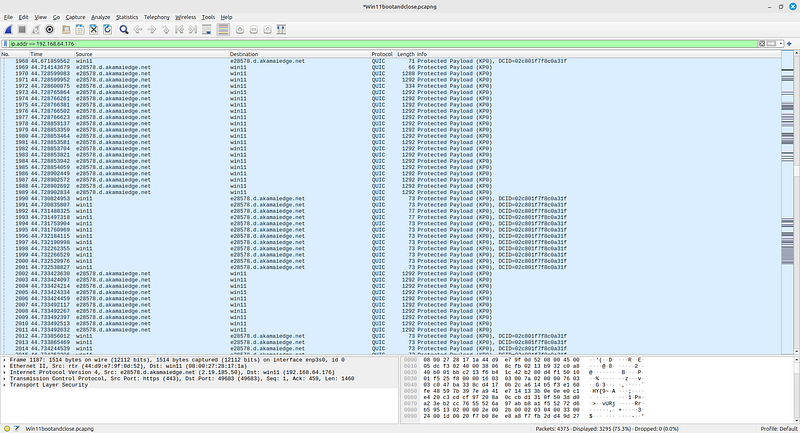Click the display filter input field
The width and height of the screenshot is (800, 433).
(x=383, y=44)
